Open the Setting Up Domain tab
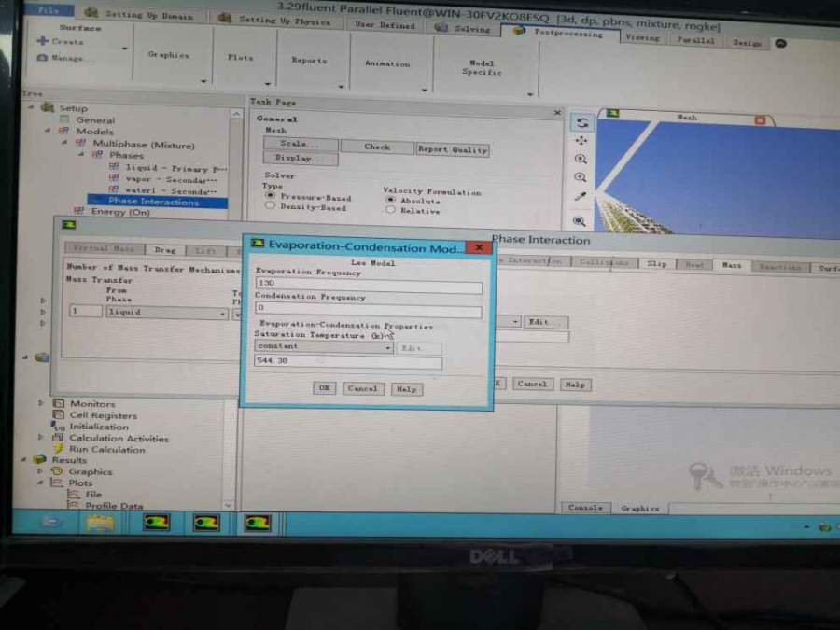This screenshot has width=840, height=630. coord(140,15)
